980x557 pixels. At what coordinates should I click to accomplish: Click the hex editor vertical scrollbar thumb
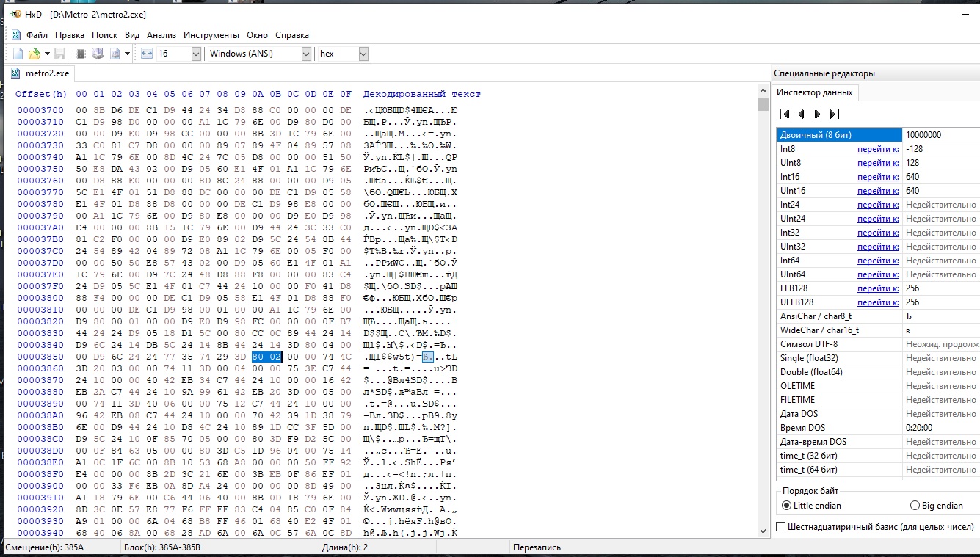click(763, 104)
